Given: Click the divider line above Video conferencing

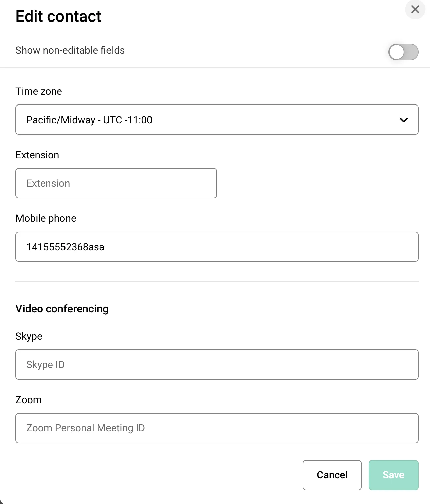Looking at the screenshot, I should [x=217, y=282].
